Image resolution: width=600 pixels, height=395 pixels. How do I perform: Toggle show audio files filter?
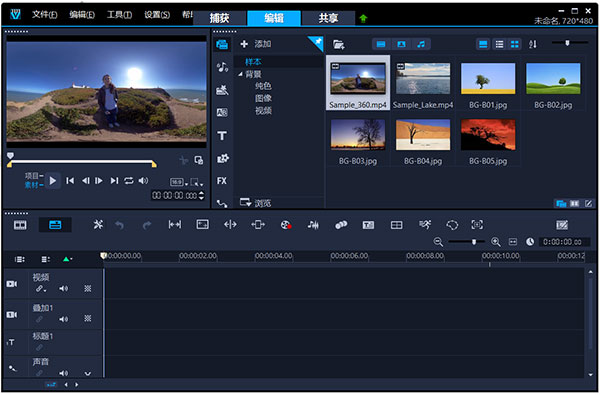421,44
